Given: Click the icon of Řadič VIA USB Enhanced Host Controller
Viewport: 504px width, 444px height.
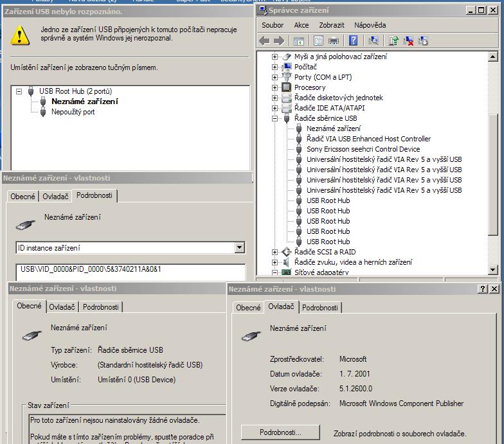Looking at the screenshot, I should (299, 139).
